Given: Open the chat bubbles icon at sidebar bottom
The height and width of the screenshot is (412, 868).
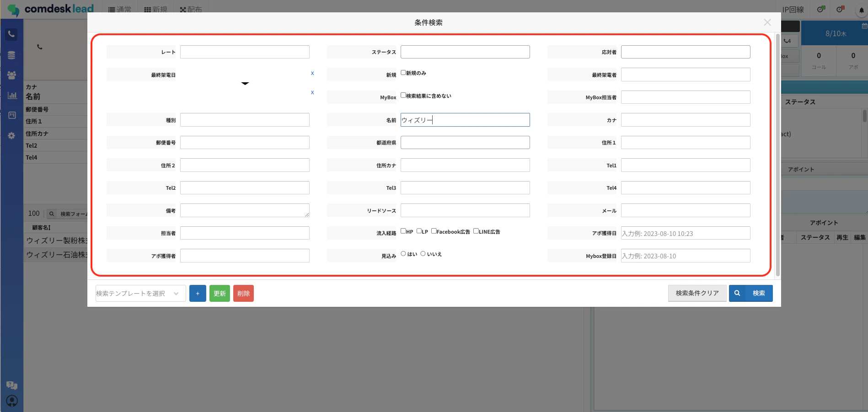Looking at the screenshot, I should [12, 385].
